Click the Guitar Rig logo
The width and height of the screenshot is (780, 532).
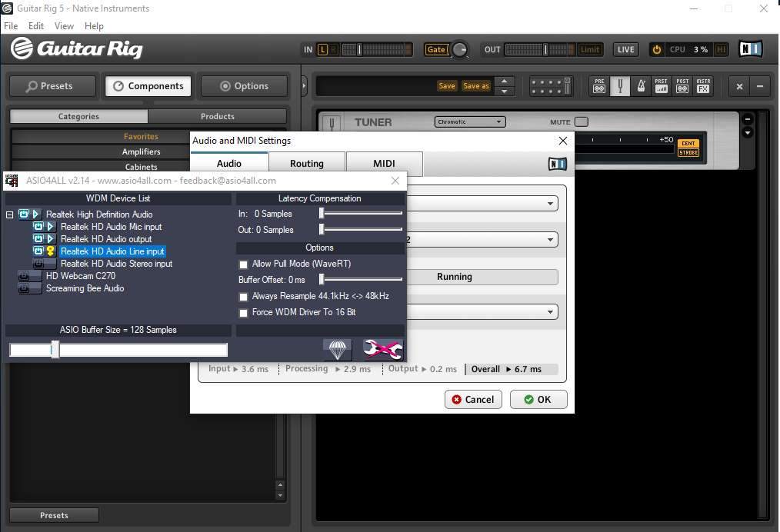[77, 48]
